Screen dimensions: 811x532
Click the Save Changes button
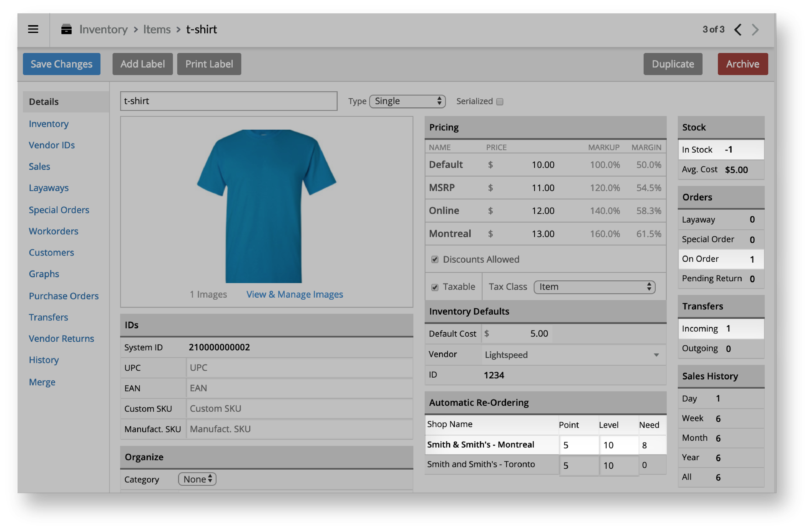click(62, 64)
